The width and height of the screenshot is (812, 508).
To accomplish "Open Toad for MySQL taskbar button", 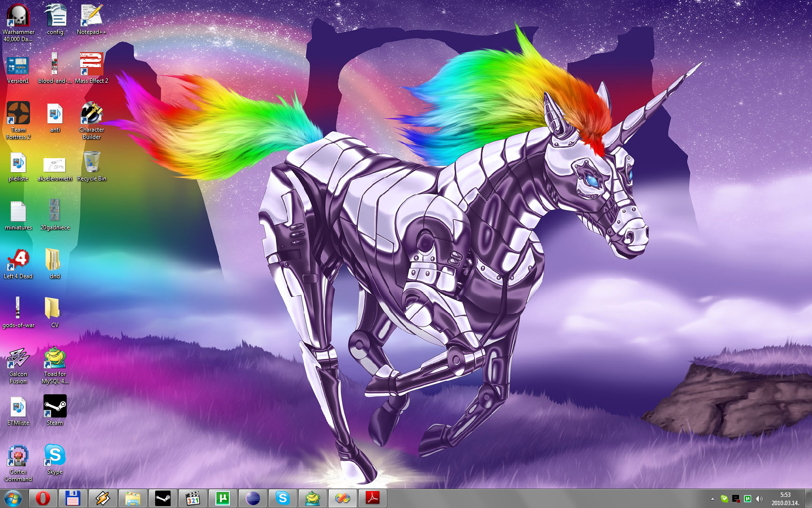I will (313, 498).
